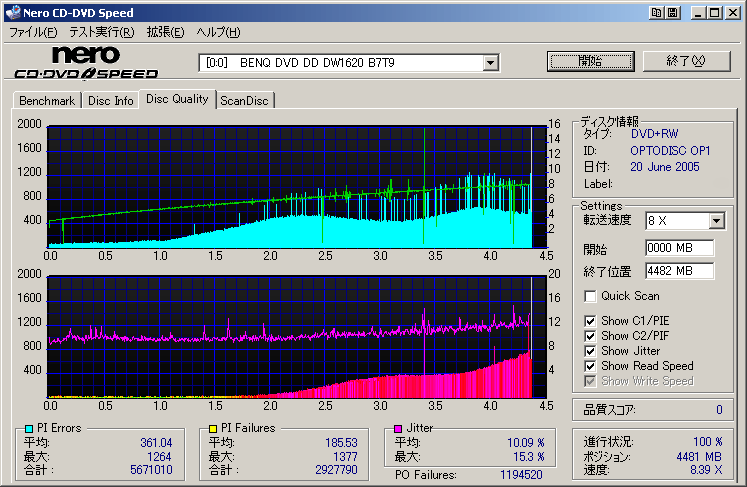This screenshot has height=487, width=747.
Task: Click the PI Failures average 185.53
Action: (341, 443)
